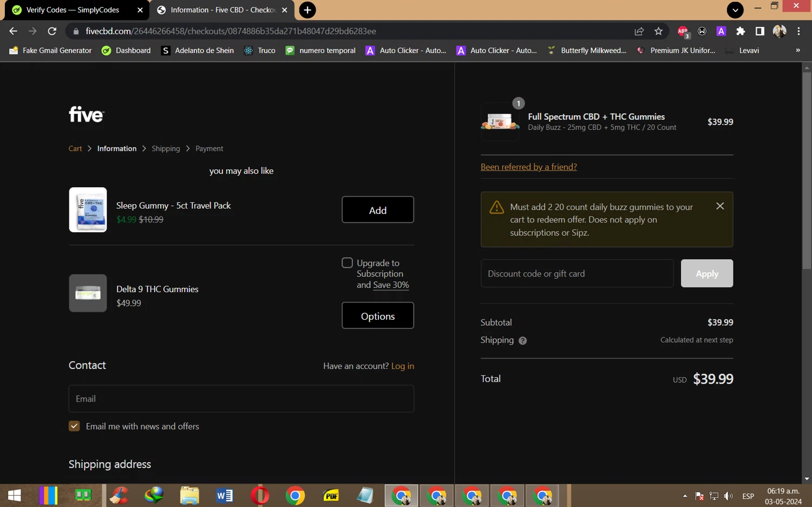
Task: Focus the Email input field
Action: tap(241, 399)
